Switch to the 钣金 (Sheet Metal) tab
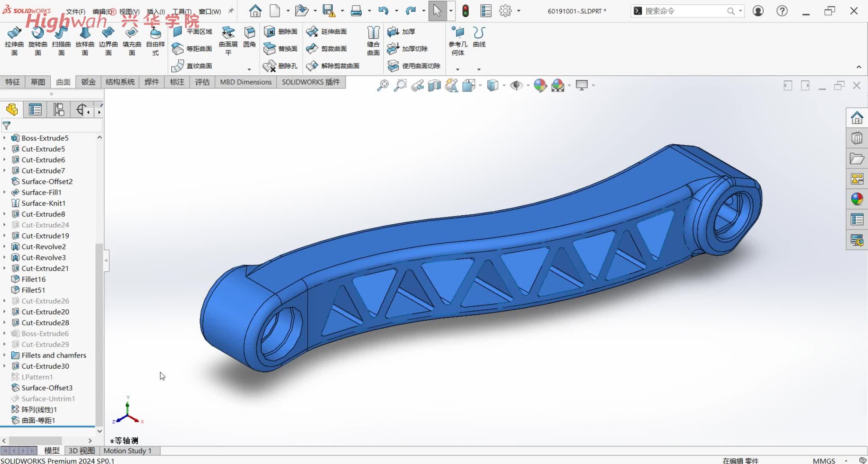The height and width of the screenshot is (464, 868). [88, 82]
